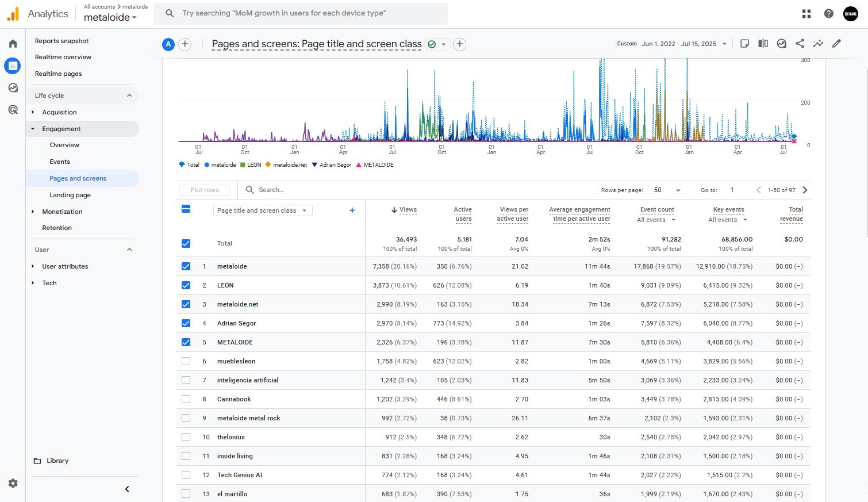Add comparison plus icon beside A
The height and width of the screenshot is (502, 868).
click(x=185, y=44)
